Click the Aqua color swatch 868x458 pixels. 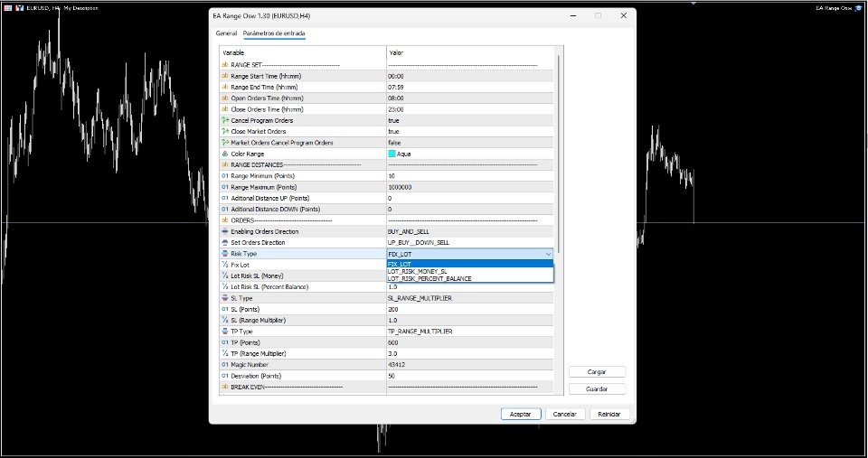point(392,154)
